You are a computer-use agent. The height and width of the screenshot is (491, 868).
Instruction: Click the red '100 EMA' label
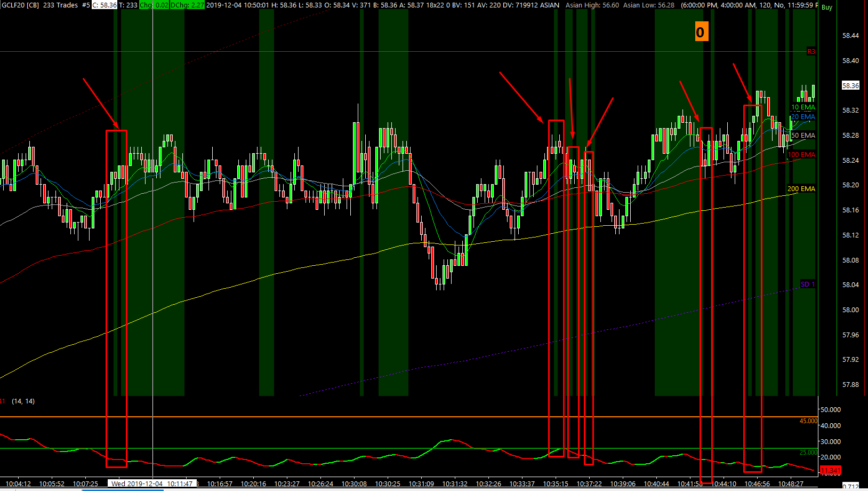click(x=801, y=155)
